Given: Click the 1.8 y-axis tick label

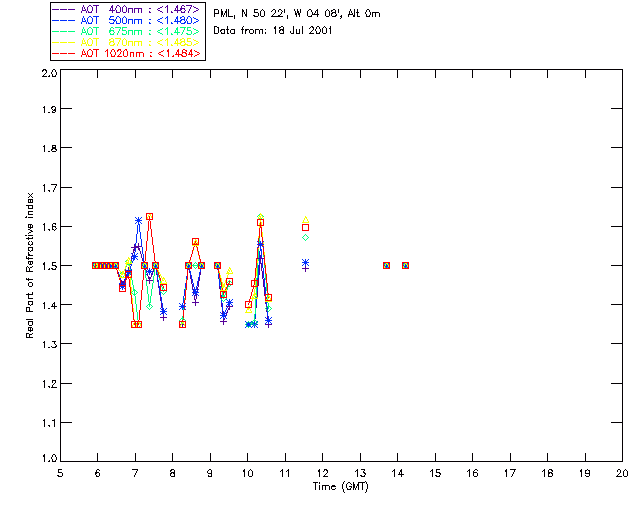Looking at the screenshot, I should (49, 148).
